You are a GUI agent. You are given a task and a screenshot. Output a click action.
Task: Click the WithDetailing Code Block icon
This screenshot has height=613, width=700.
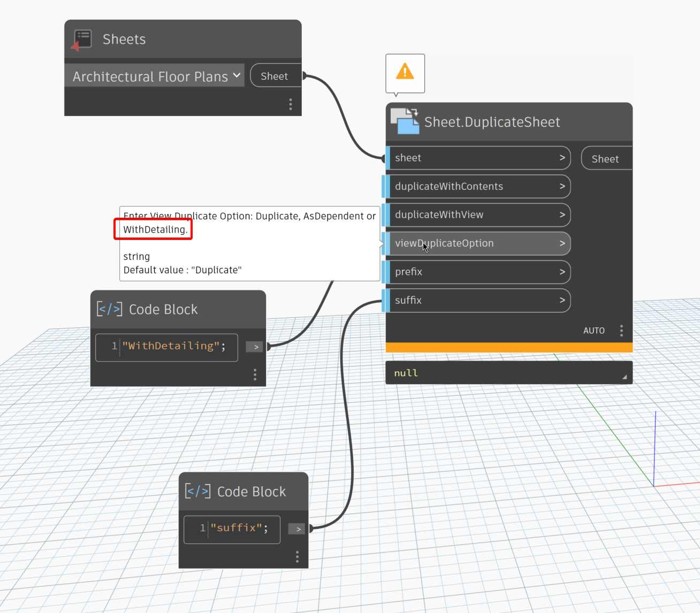click(x=110, y=309)
